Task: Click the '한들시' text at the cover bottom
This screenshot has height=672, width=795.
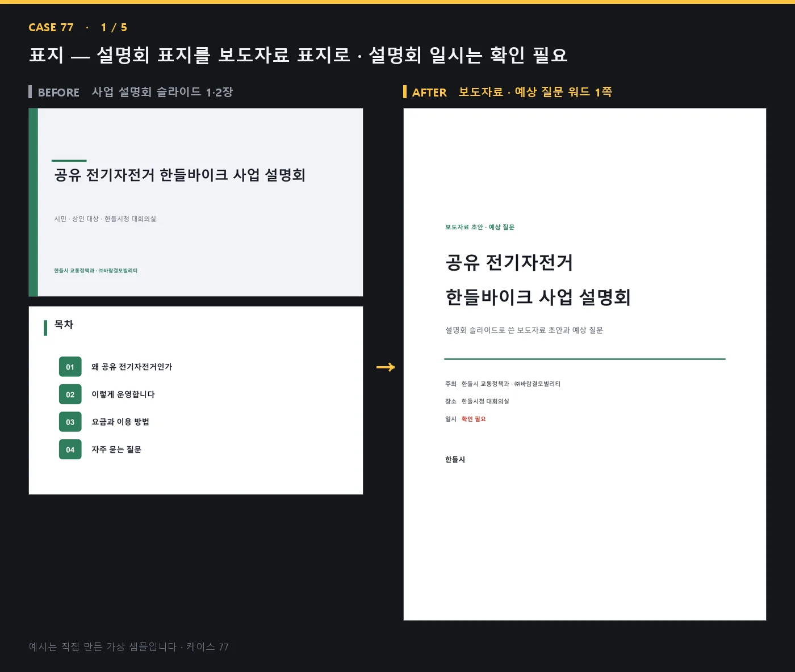Action: pyautogui.click(x=455, y=460)
